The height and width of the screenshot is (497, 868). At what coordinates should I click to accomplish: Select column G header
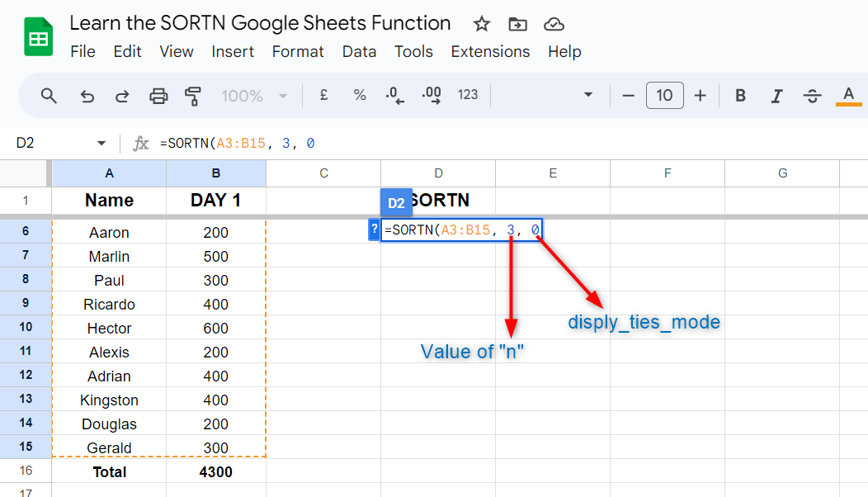click(782, 173)
